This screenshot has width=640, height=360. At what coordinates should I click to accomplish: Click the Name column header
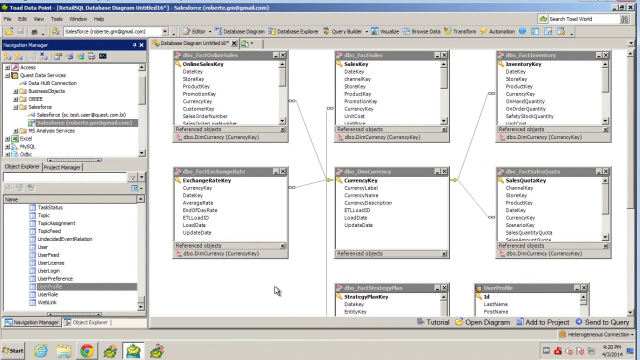point(70,199)
